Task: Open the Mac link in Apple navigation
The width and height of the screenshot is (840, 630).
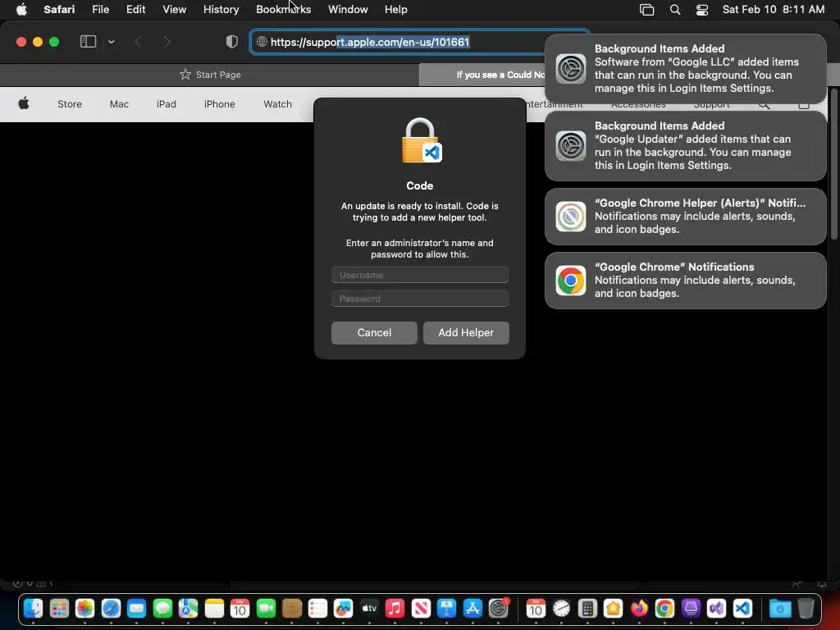Action: tap(119, 104)
